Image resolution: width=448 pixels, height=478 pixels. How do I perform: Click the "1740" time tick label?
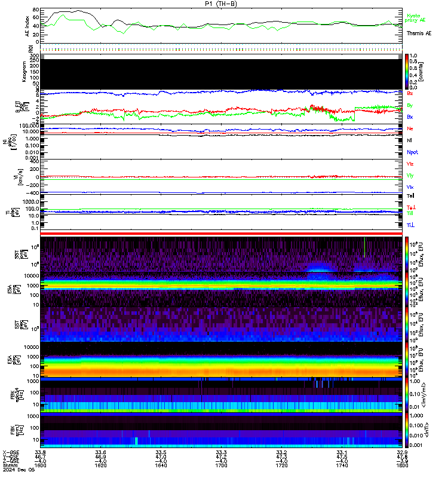click(x=342, y=465)
